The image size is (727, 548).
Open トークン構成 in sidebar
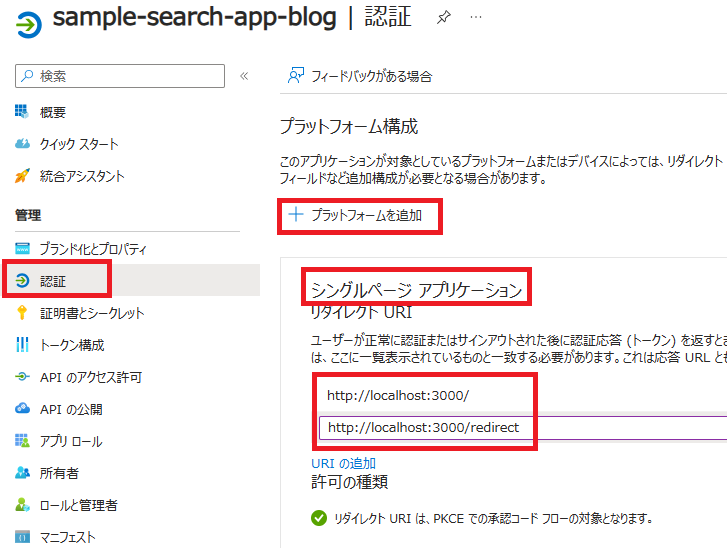(72, 345)
